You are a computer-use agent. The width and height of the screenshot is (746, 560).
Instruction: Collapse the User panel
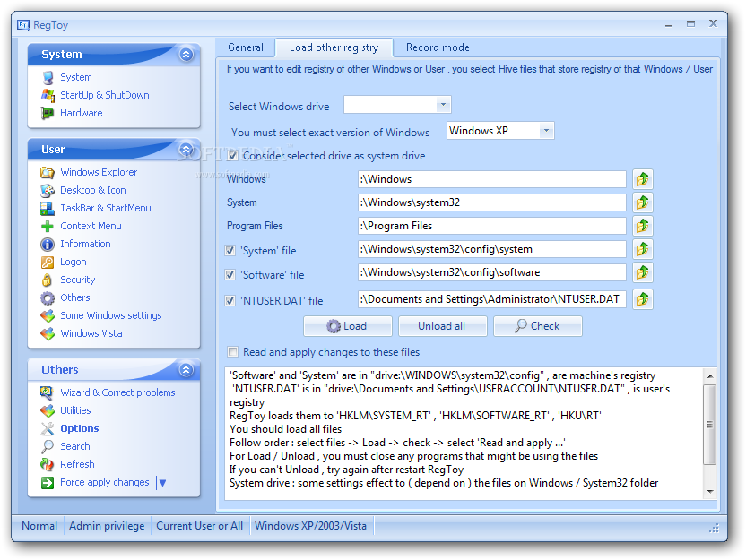pos(186,150)
